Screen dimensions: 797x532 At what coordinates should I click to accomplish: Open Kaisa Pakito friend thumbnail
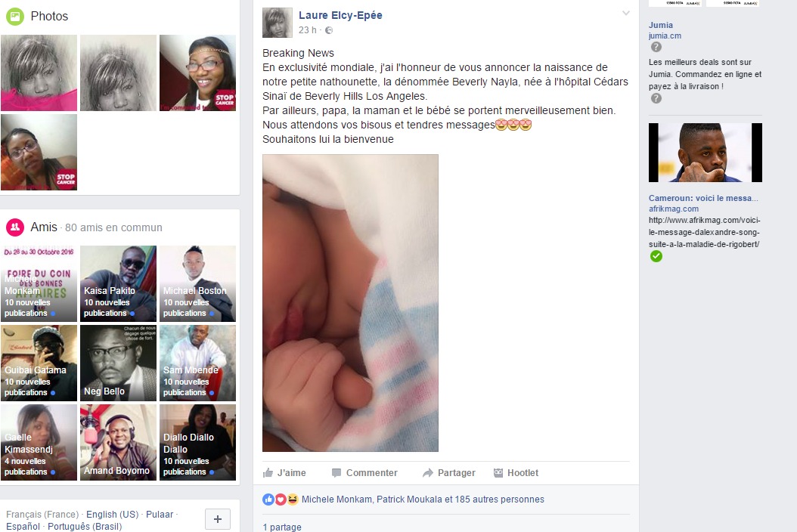[x=119, y=283]
